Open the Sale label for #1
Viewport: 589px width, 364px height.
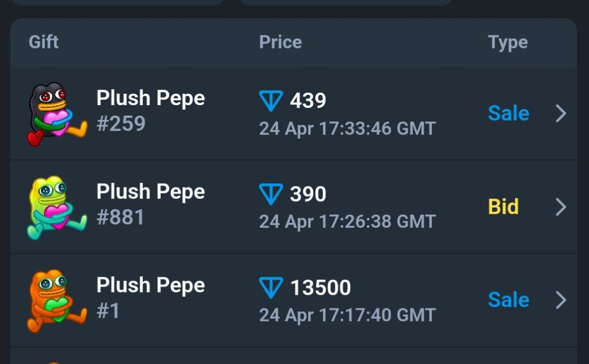(509, 300)
